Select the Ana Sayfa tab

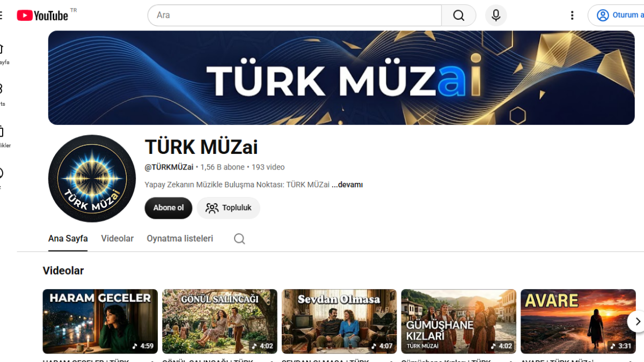pos(68,239)
